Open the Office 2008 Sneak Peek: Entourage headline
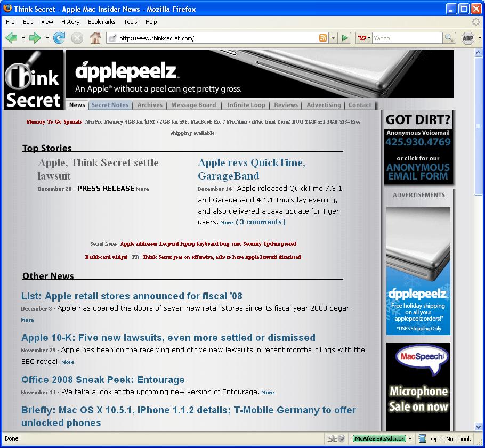The image size is (485, 448). coord(103,379)
